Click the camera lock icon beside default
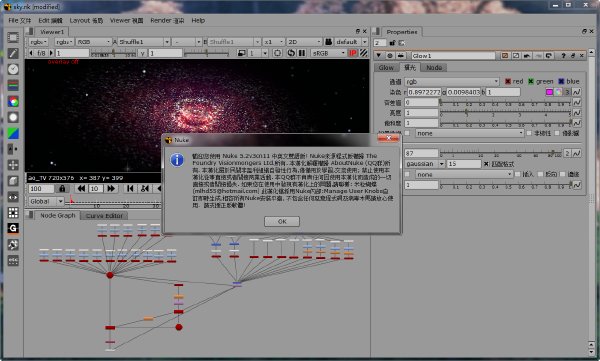This screenshot has height=361, width=600. tap(328, 42)
